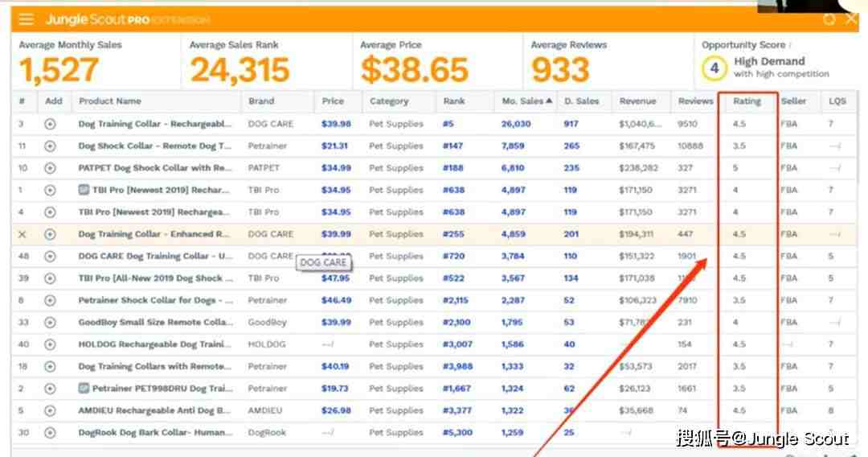Sort the table by Mo. Sales column

pos(526,101)
